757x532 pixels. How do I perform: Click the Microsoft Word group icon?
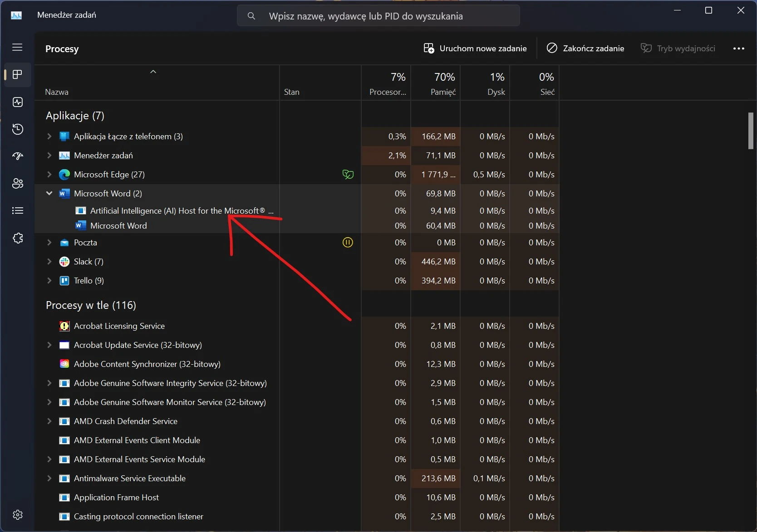pos(64,194)
